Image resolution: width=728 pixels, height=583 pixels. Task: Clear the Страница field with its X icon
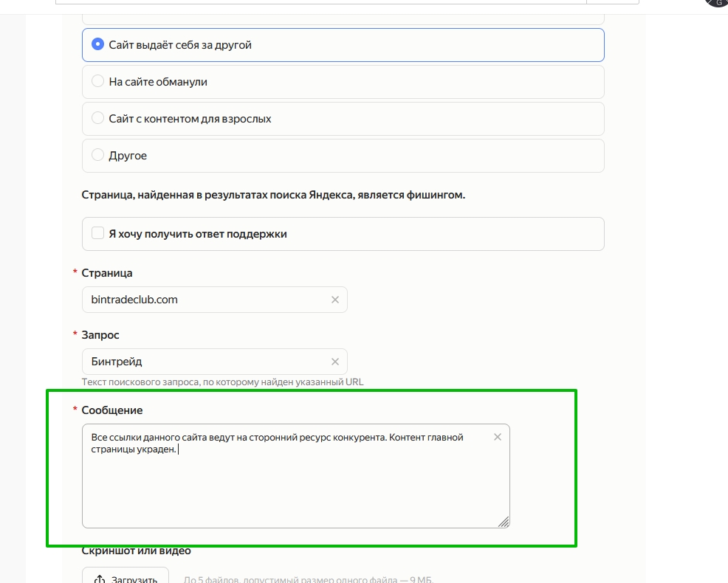[x=334, y=300]
